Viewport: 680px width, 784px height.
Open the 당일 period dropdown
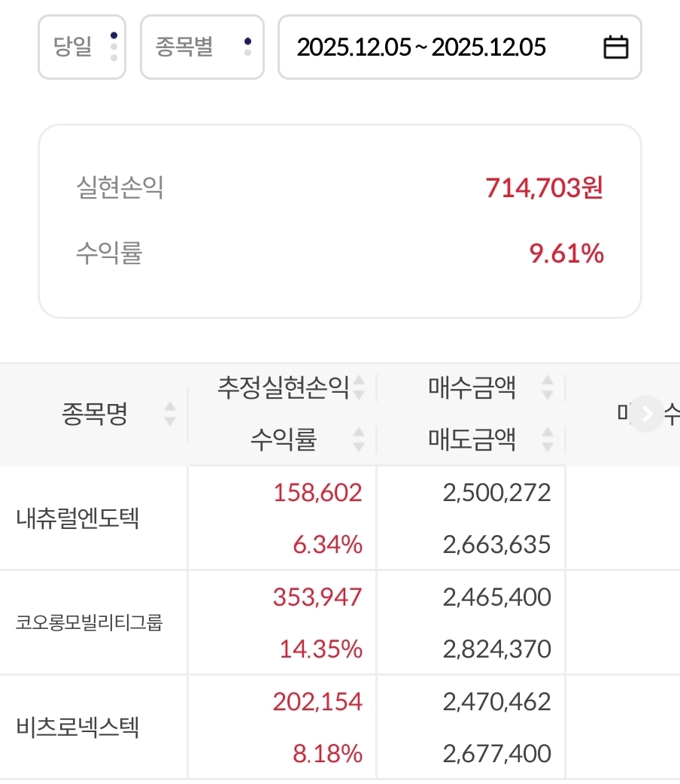(82, 47)
